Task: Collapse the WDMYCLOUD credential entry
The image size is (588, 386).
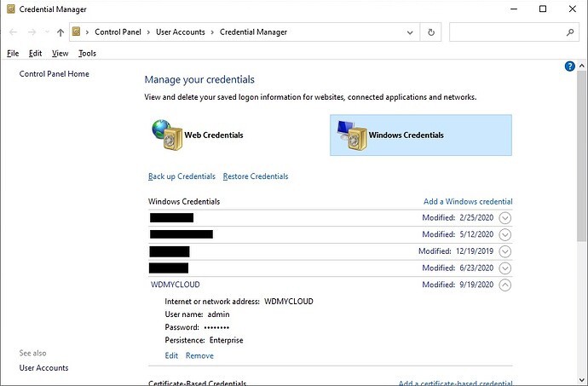Action: coord(505,285)
